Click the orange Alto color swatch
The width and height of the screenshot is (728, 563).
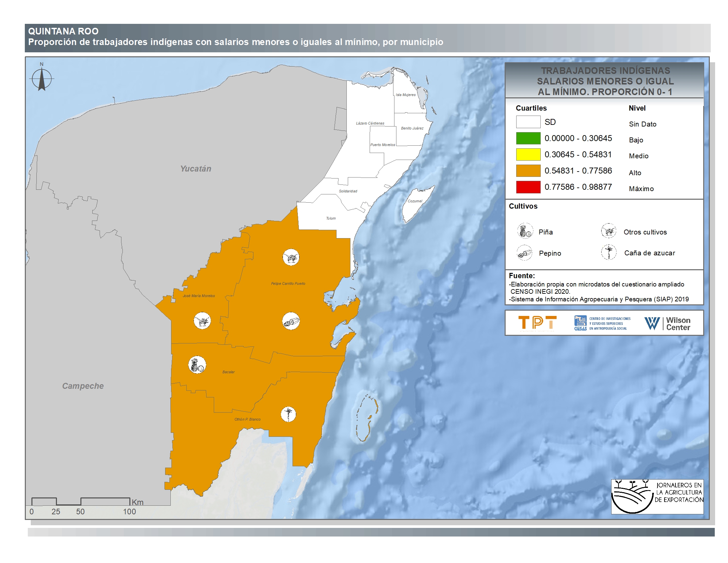[x=528, y=171]
